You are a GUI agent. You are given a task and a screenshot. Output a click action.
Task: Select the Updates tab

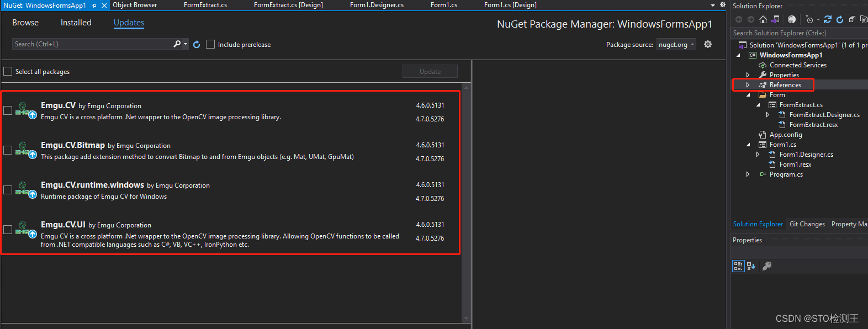tap(129, 23)
